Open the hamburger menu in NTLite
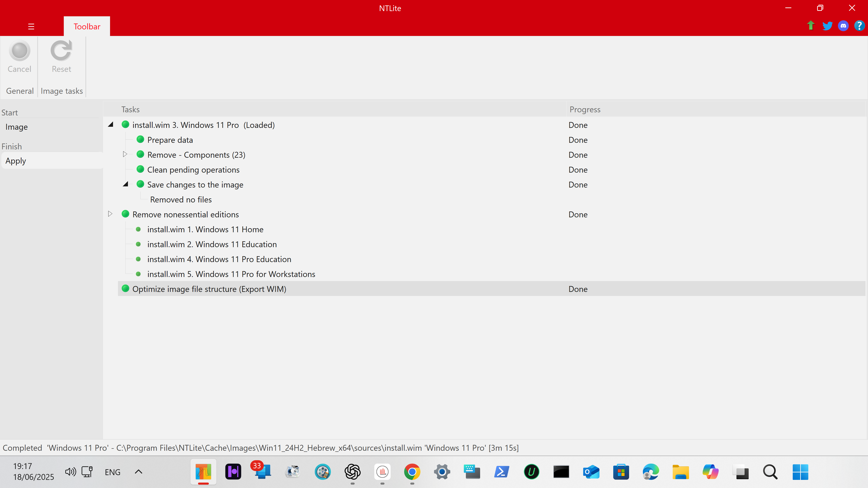This screenshot has height=488, width=868. pyautogui.click(x=31, y=26)
